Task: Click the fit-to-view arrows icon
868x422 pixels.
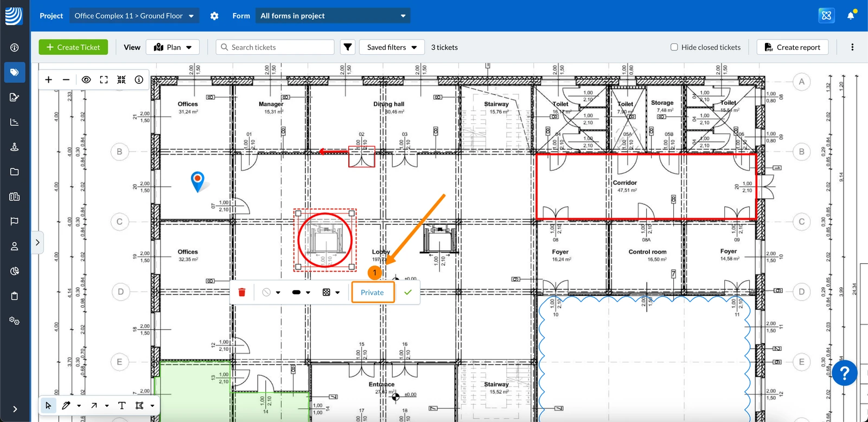Action: (x=122, y=80)
